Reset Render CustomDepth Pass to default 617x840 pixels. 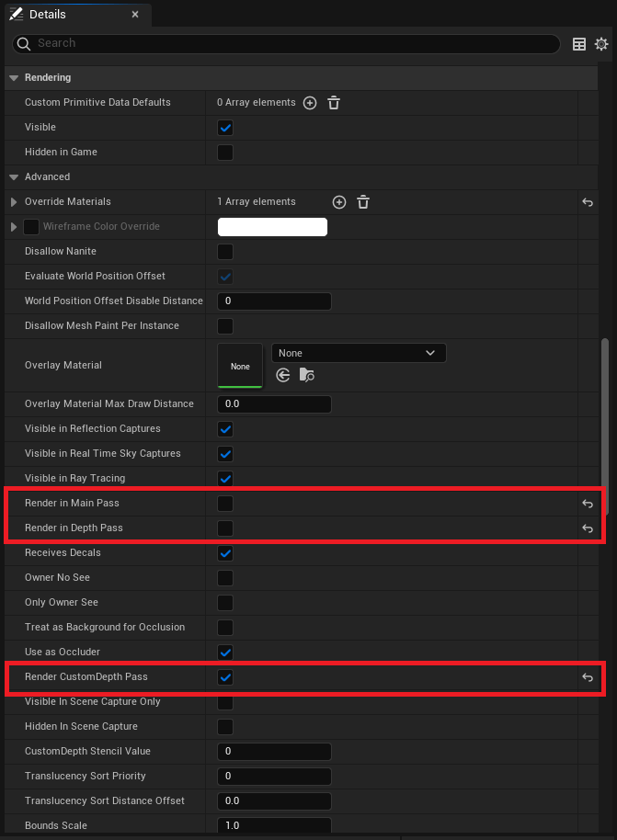pyautogui.click(x=588, y=677)
